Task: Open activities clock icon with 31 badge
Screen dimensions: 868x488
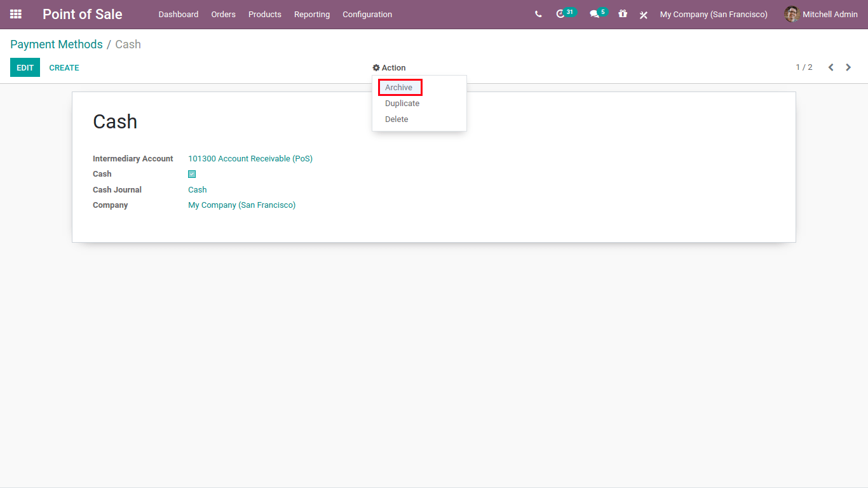Action: point(566,13)
